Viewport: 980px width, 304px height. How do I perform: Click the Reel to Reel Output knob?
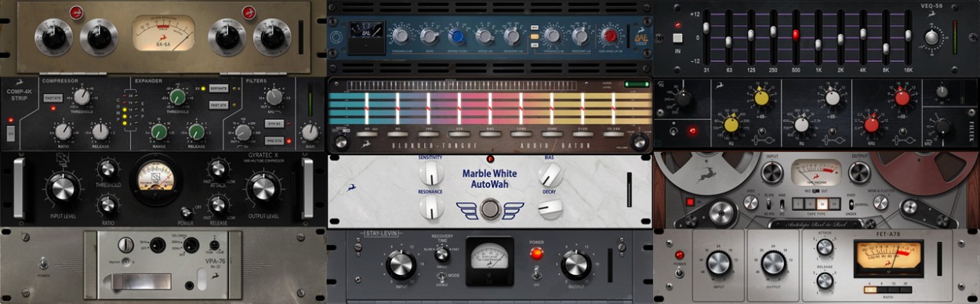point(858,173)
